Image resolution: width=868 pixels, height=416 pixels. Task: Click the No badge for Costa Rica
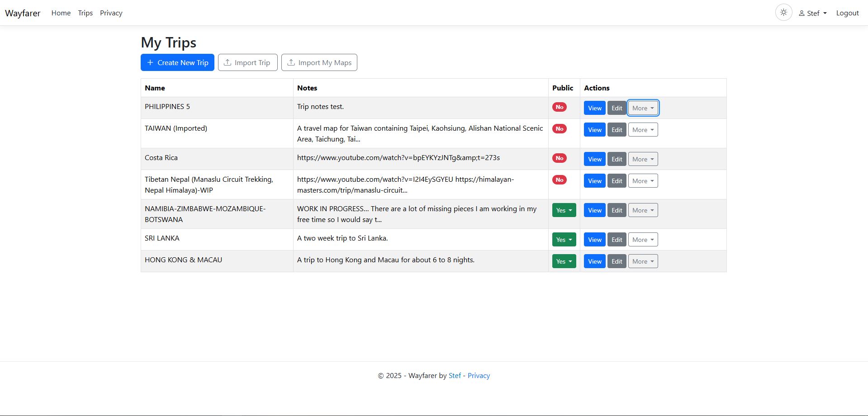click(560, 158)
